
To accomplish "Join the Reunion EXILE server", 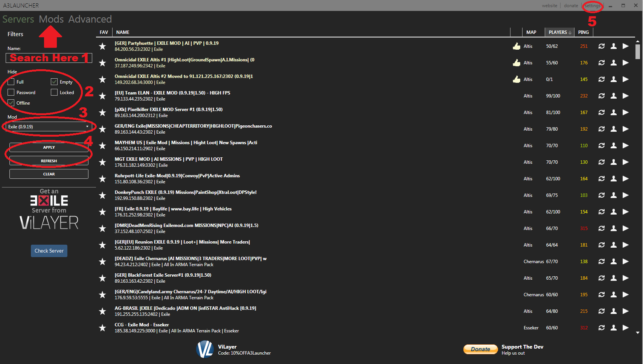I will click(626, 245).
